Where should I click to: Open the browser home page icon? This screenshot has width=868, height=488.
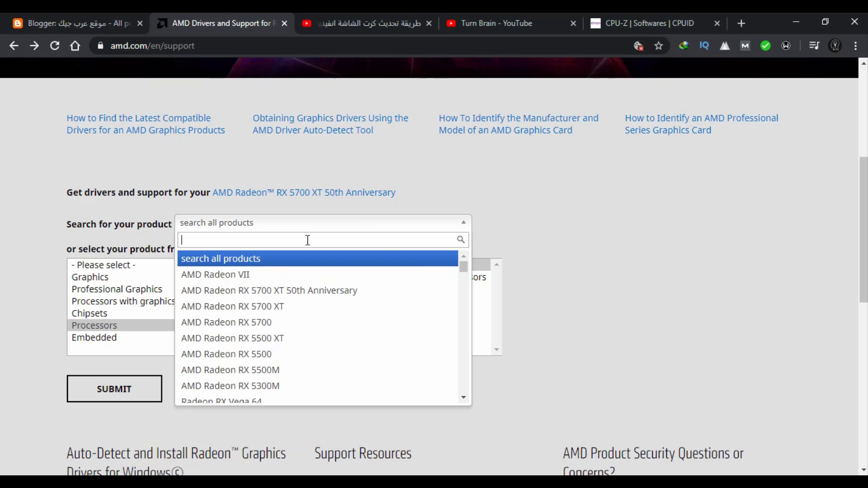[x=75, y=46]
